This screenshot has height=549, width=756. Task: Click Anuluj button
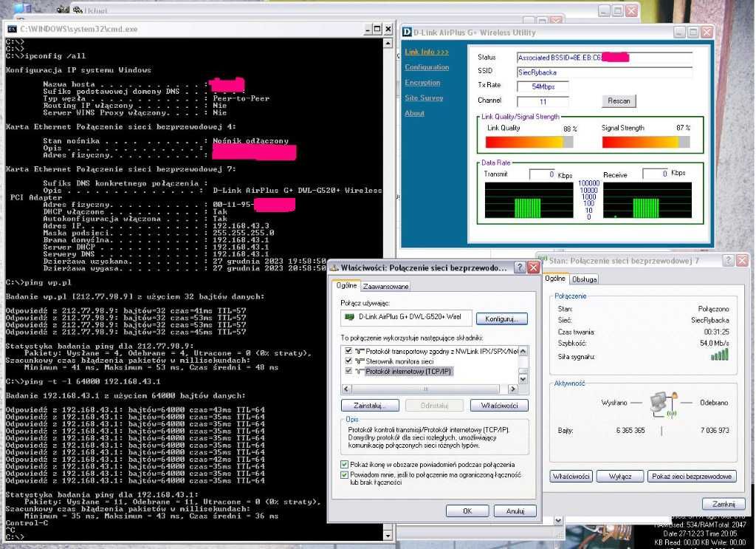click(515, 511)
